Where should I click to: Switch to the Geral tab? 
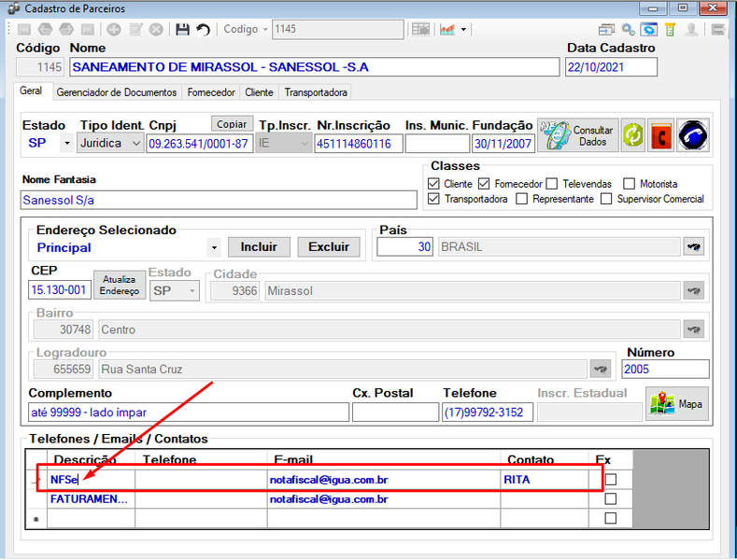[x=31, y=91]
